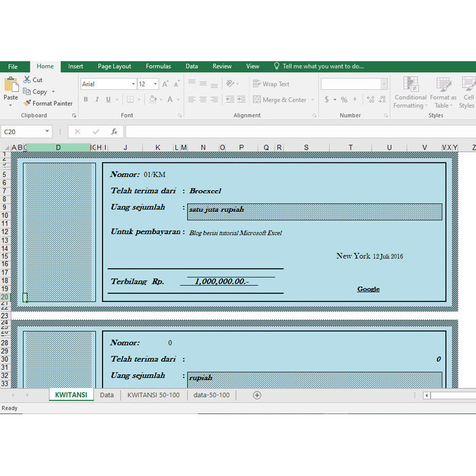Toggle Bold formatting

point(86,99)
